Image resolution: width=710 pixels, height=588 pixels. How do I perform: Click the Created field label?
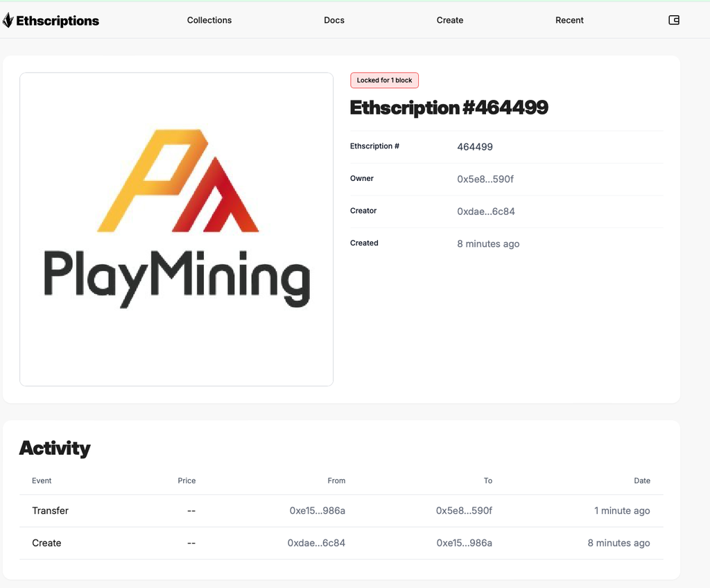pyautogui.click(x=364, y=243)
